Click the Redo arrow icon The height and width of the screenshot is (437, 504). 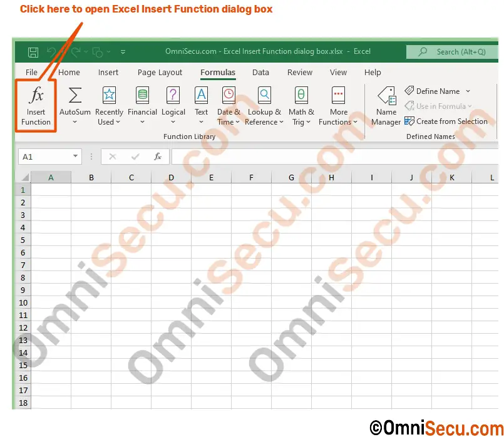pyautogui.click(x=76, y=52)
